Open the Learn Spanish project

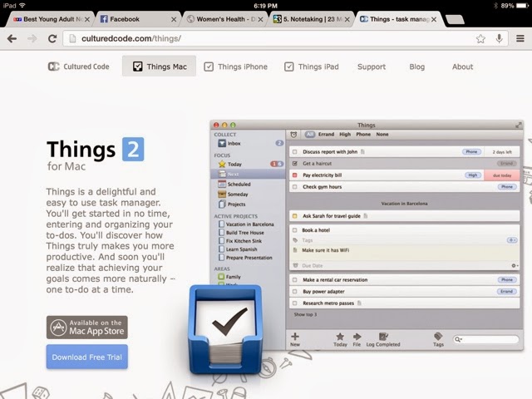click(238, 249)
